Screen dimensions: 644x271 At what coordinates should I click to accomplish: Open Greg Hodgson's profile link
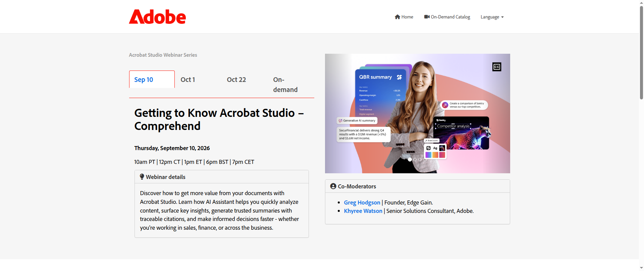[362, 202]
